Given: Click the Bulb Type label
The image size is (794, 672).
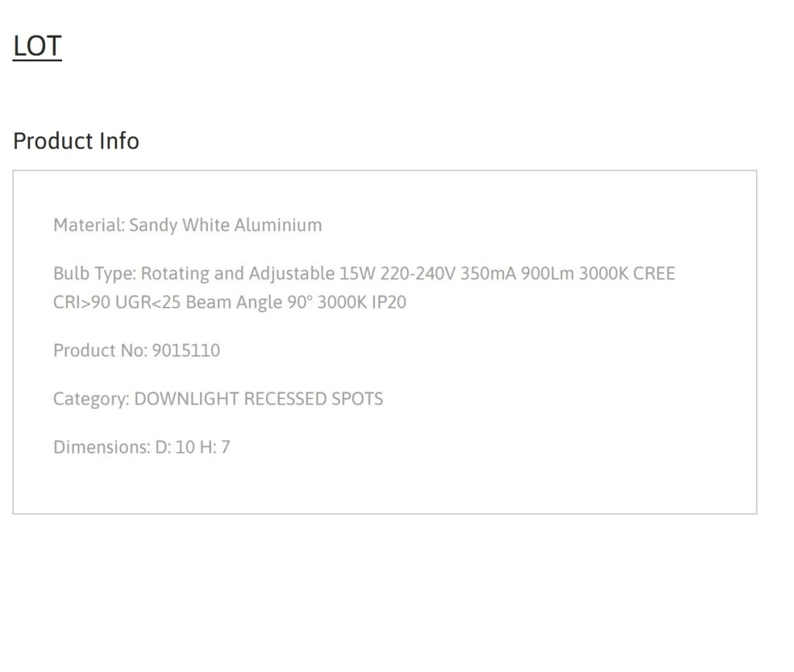Looking at the screenshot, I should click(x=95, y=274).
